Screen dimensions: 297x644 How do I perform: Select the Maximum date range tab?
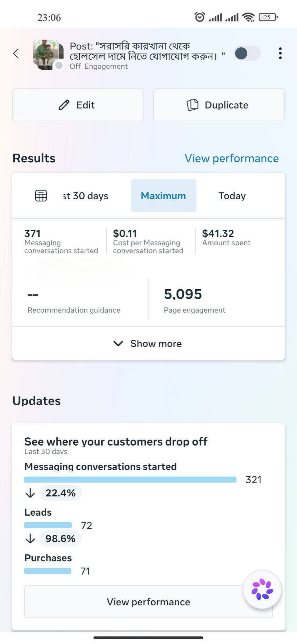(163, 196)
